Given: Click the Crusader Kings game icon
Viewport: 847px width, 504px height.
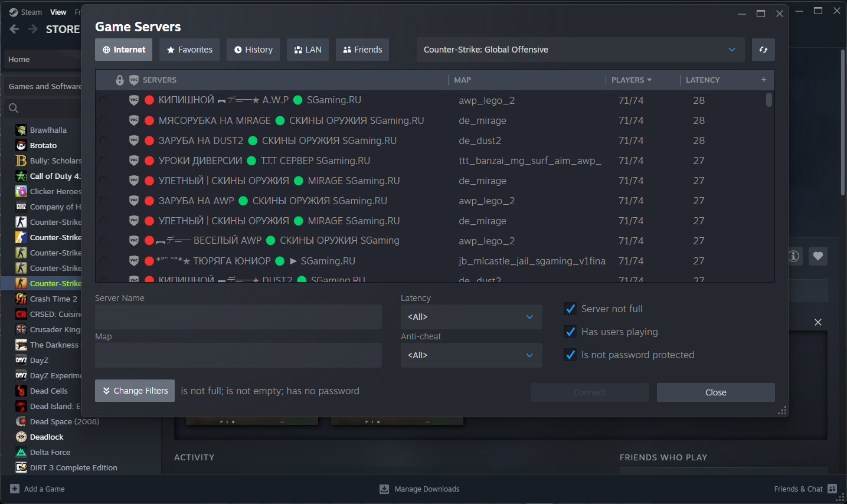Looking at the screenshot, I should coord(21,329).
